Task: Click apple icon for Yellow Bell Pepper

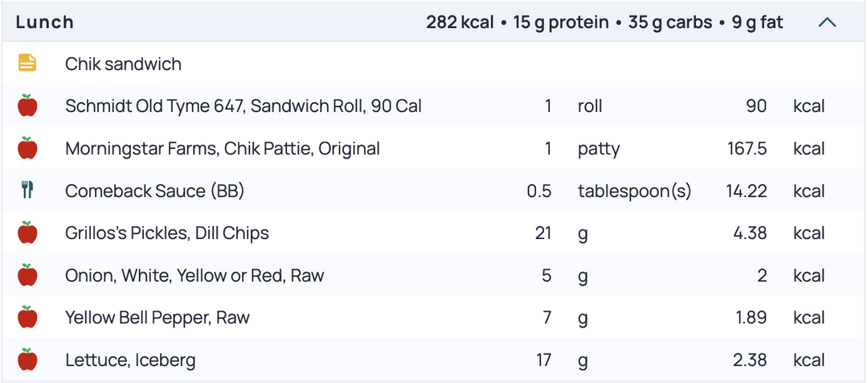Action: pos(27,317)
